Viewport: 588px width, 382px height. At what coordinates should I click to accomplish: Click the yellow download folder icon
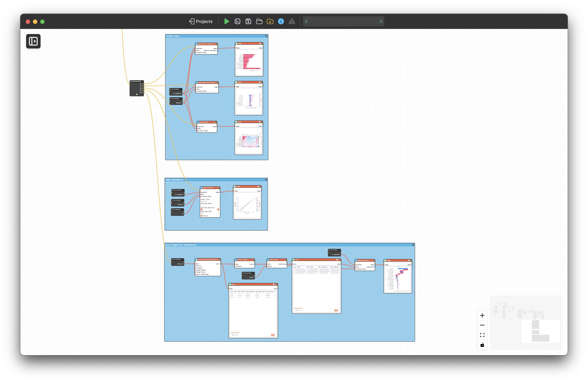coord(270,22)
